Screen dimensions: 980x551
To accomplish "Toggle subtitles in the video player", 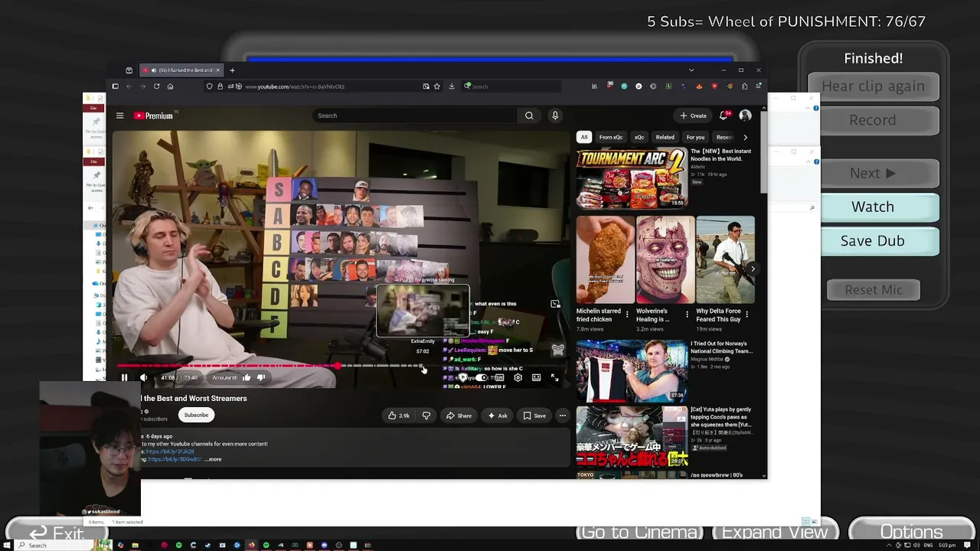I will click(x=499, y=377).
